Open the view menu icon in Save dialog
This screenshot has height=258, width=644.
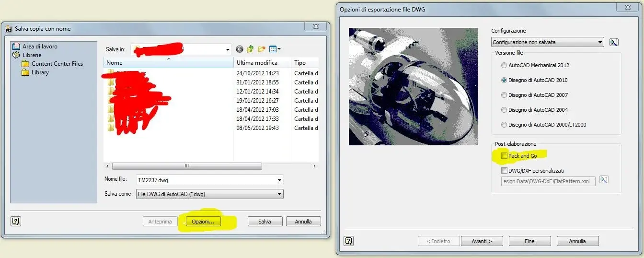coord(275,49)
